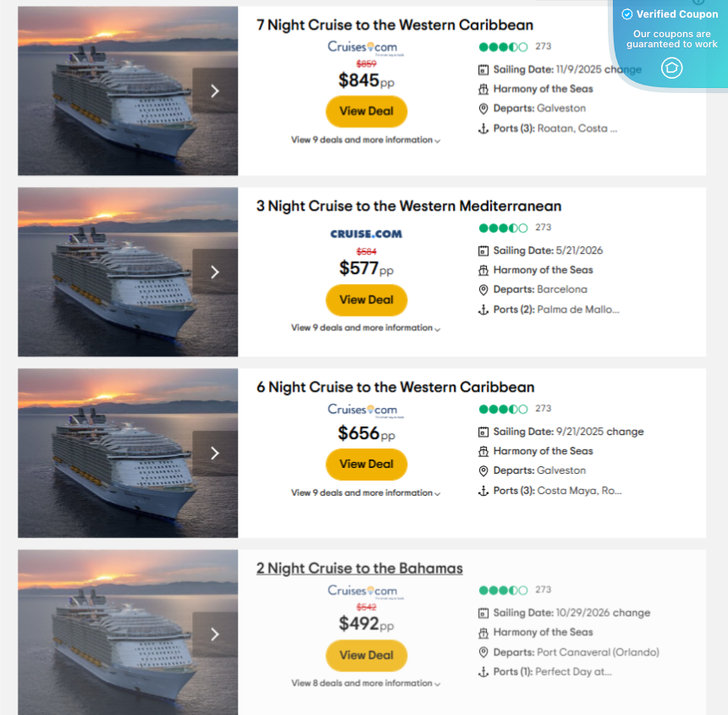Click the house icon in Verified Coupon badge
Screen dimensions: 728x715
tap(671, 68)
